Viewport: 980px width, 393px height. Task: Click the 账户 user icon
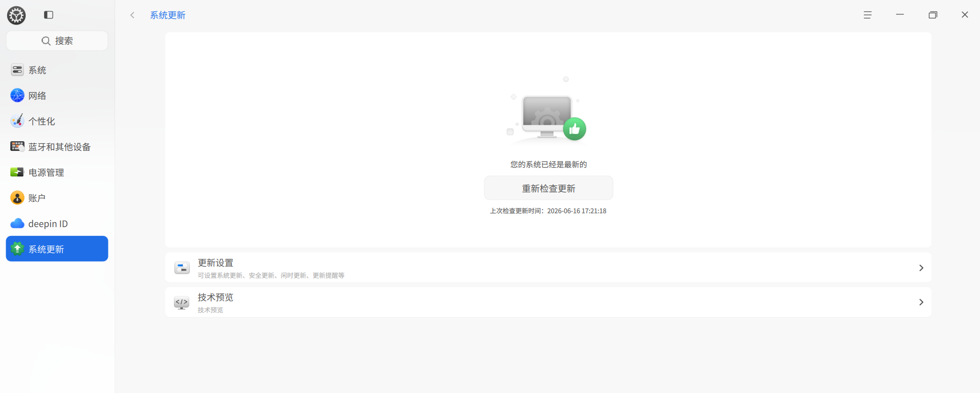[x=17, y=198]
